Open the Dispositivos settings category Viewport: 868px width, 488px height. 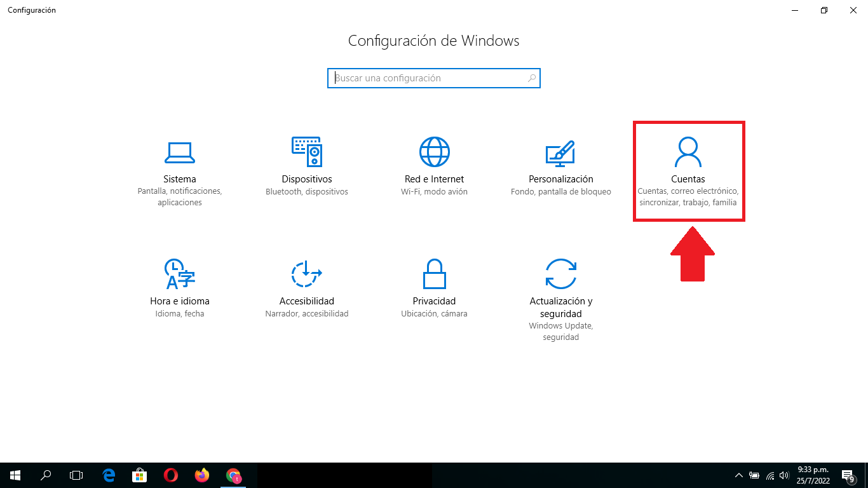(307, 168)
